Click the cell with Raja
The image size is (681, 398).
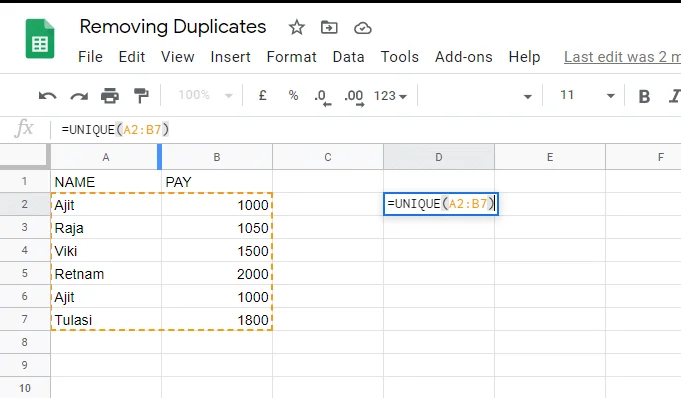(106, 228)
